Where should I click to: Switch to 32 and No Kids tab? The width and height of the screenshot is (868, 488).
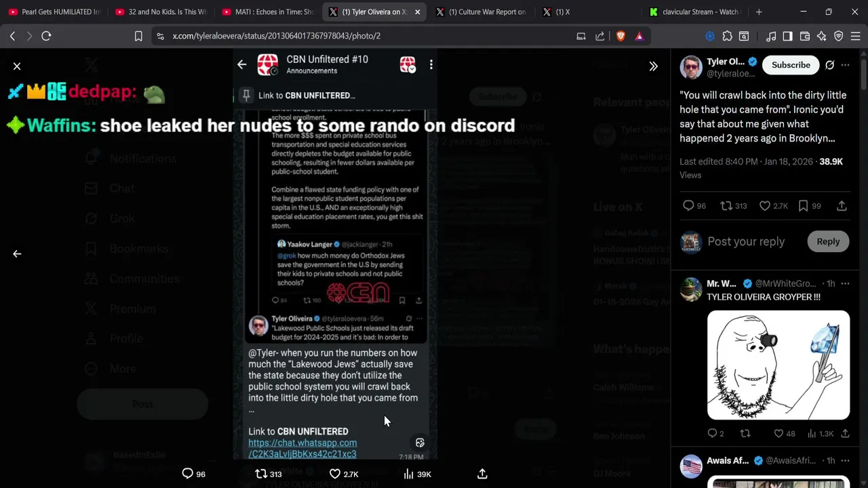click(161, 12)
